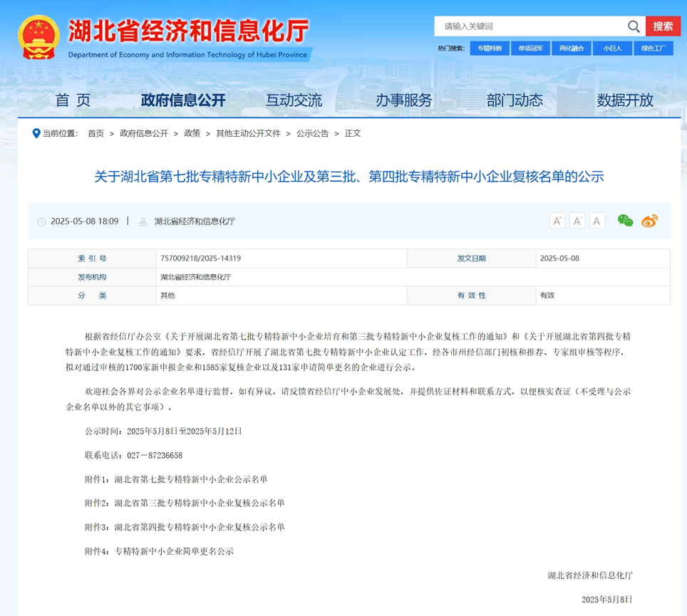
Task: Increase font size with A+ icon
Action: point(557,221)
